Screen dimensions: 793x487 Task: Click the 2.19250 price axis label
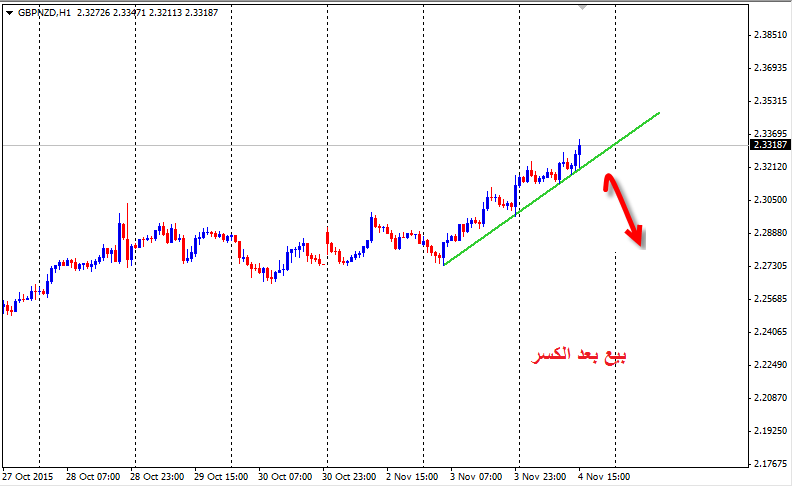pos(770,430)
